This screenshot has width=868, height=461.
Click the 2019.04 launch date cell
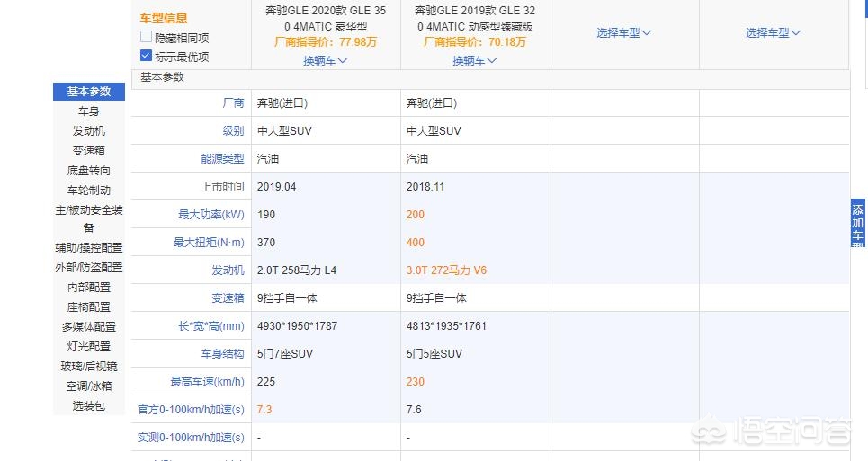click(276, 187)
